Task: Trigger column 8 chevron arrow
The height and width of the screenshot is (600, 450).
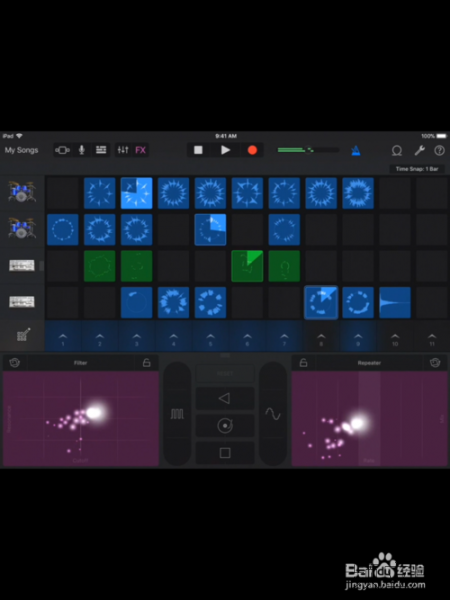Action: [x=321, y=337]
